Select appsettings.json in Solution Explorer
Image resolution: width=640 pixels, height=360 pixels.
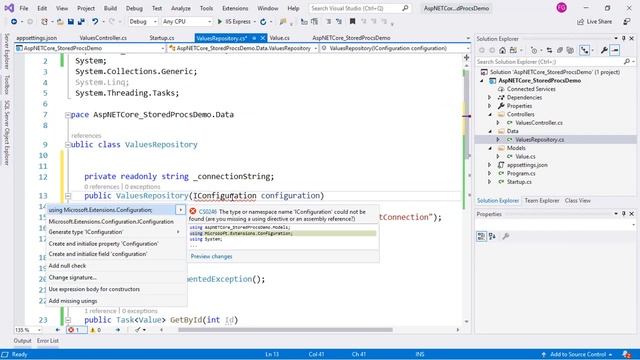[527, 165]
